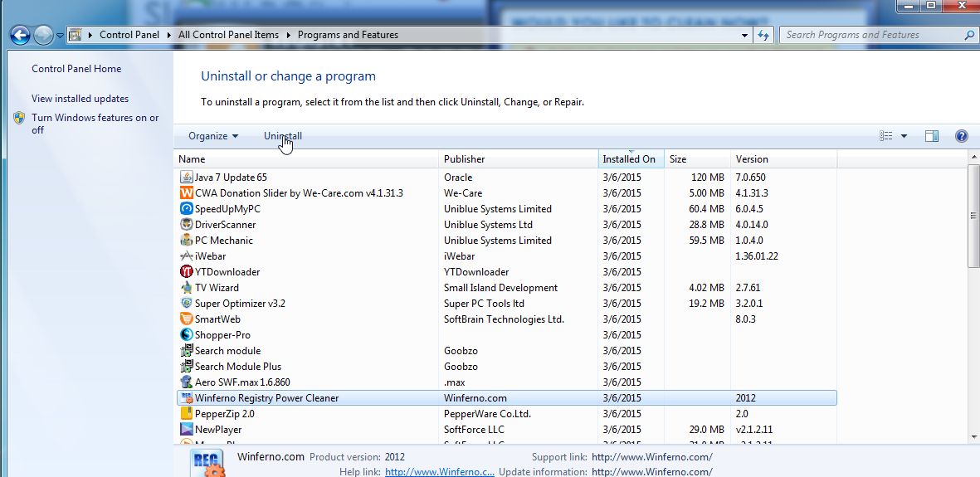Viewport: 980px width, 477px height.
Task: Select the NewPlayer entry
Action: 506,430
